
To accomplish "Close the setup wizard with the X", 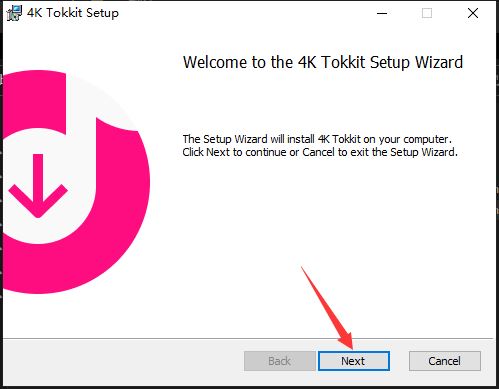I will point(473,13).
